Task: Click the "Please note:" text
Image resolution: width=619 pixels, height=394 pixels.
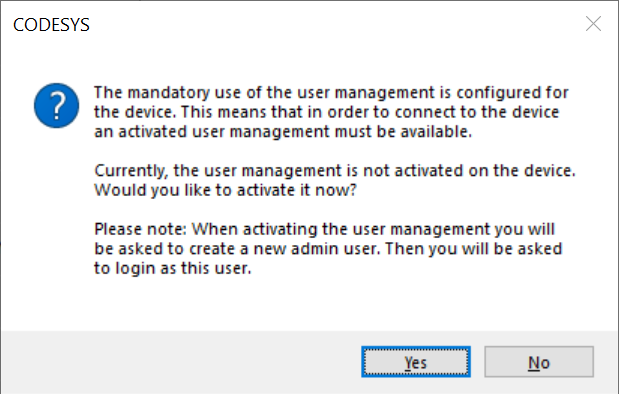Action: point(140,229)
